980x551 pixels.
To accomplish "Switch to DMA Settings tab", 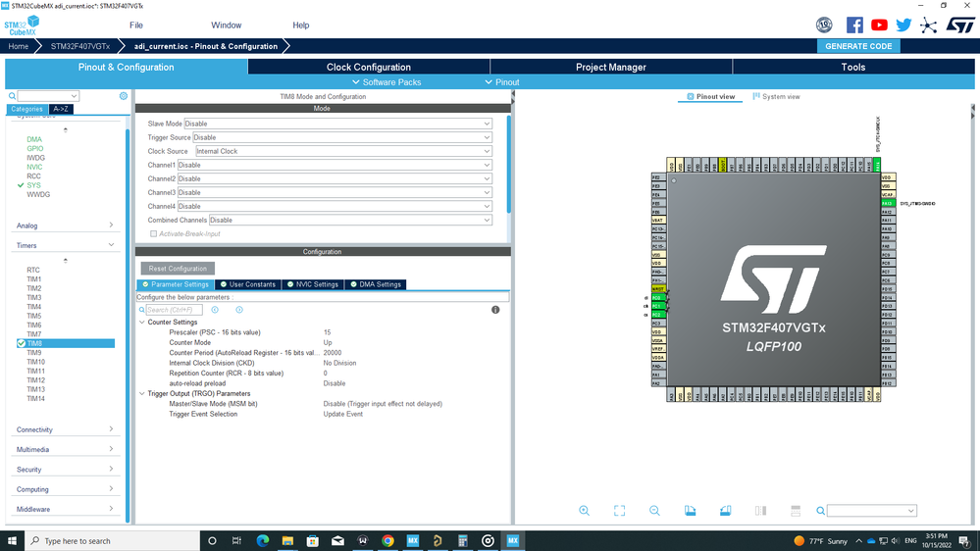I will [376, 284].
